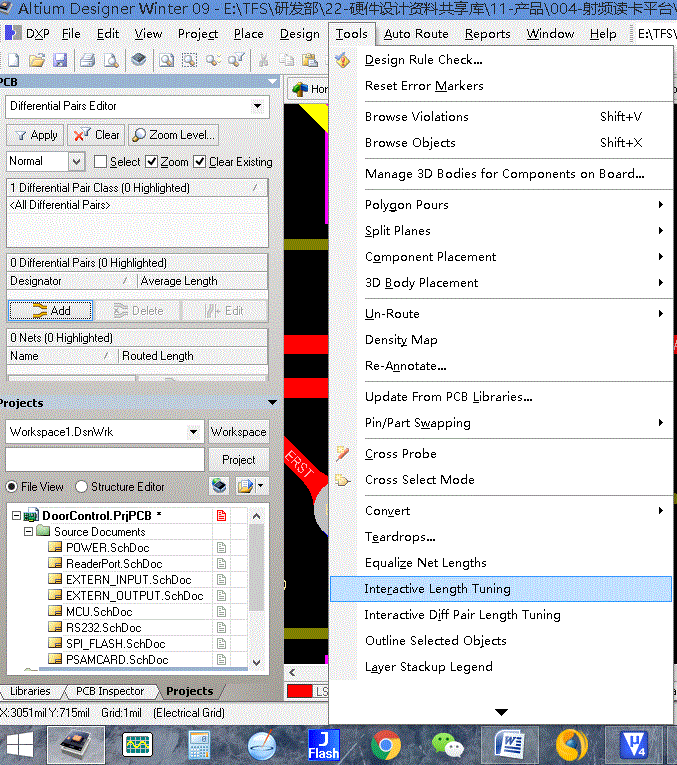Click the Project button
Image resolution: width=677 pixels, height=765 pixels.
[x=239, y=460]
